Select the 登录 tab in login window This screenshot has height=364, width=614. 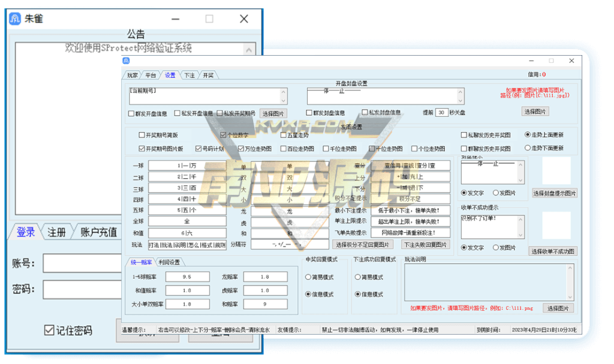(x=25, y=232)
